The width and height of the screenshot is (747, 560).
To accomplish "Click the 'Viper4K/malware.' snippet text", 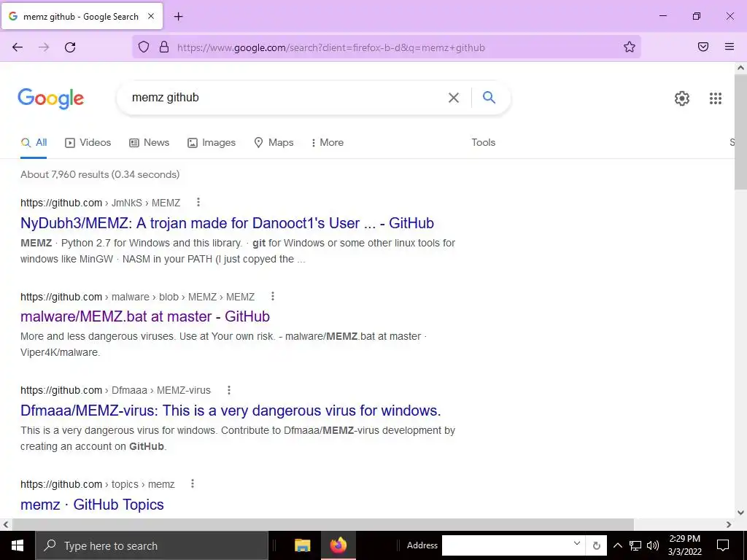I will pyautogui.click(x=60, y=352).
